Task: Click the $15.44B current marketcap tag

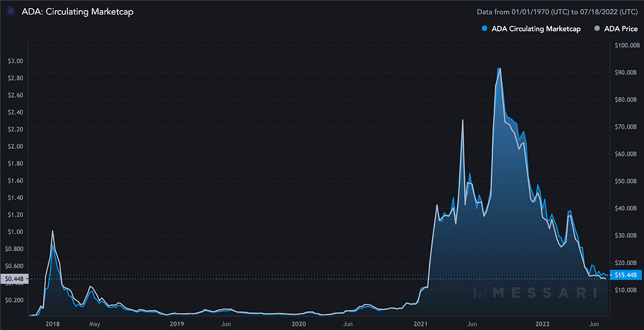Action: (x=626, y=275)
